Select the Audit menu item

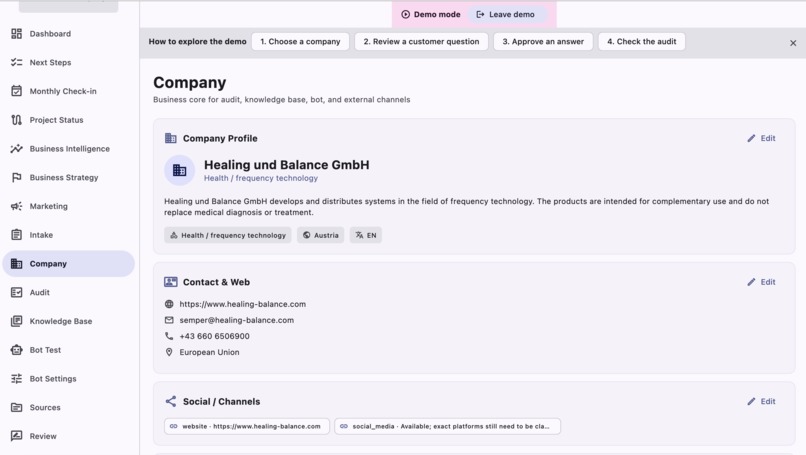click(x=40, y=293)
